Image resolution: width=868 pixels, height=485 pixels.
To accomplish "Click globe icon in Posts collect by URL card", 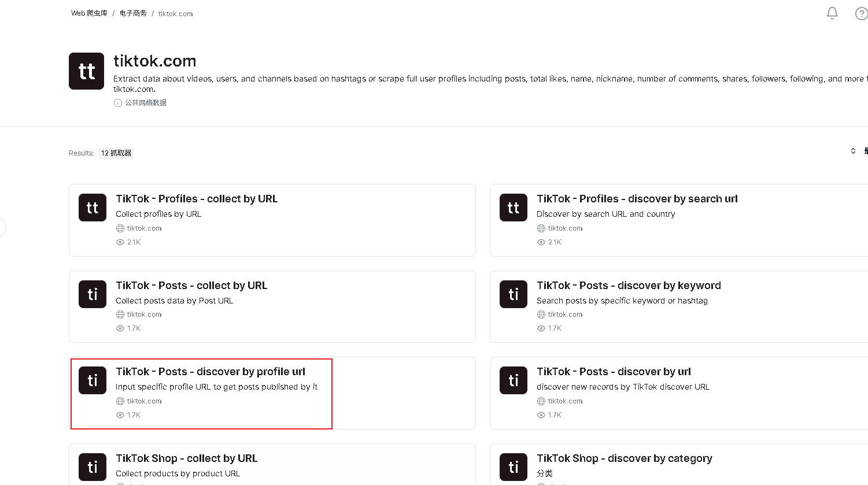I will (x=120, y=314).
